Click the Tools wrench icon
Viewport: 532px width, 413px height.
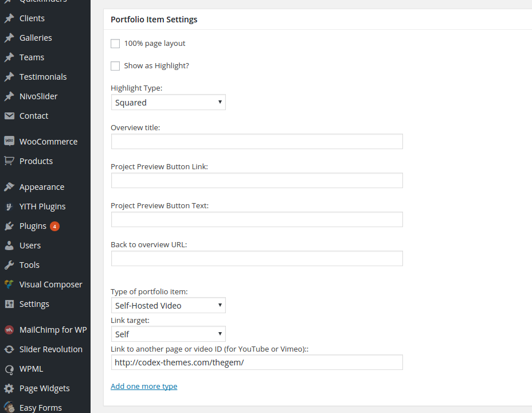[x=9, y=265]
